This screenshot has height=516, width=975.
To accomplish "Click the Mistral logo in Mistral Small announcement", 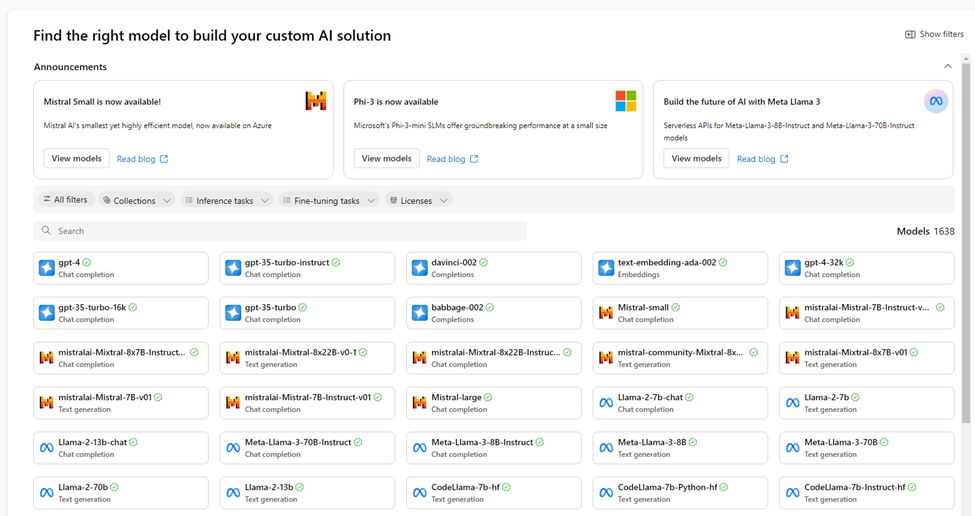I will pyautogui.click(x=316, y=101).
